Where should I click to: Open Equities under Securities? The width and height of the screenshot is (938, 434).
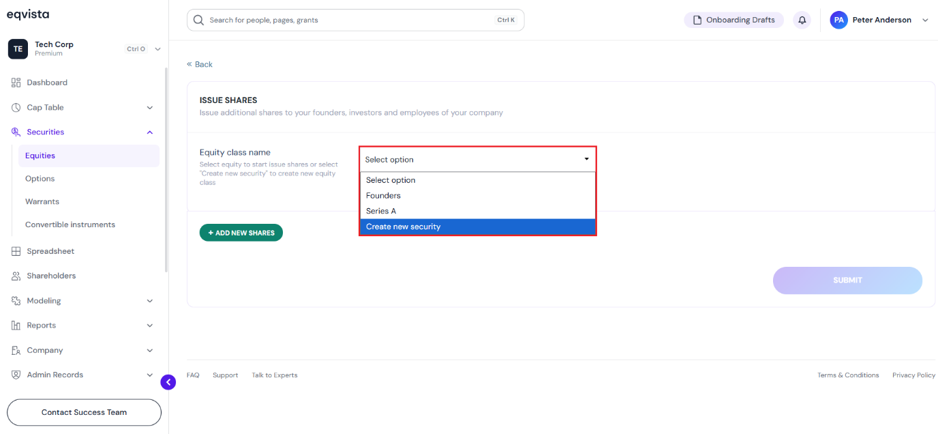tap(89, 156)
